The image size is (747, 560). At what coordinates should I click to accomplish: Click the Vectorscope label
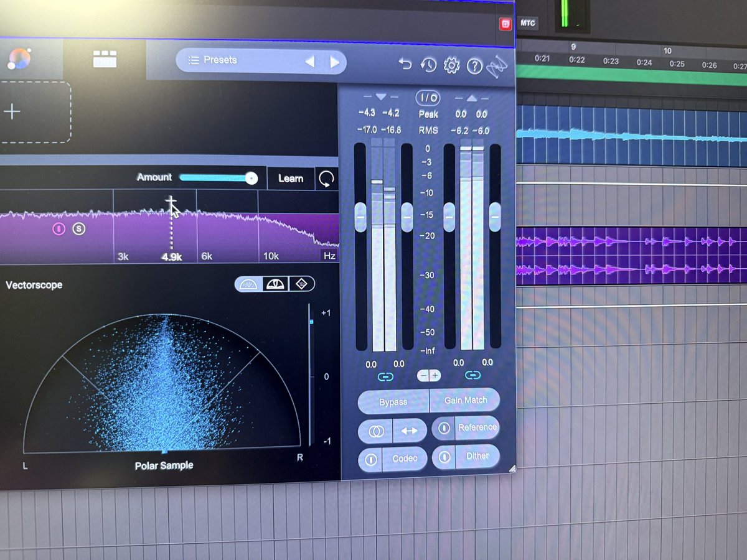point(34,285)
